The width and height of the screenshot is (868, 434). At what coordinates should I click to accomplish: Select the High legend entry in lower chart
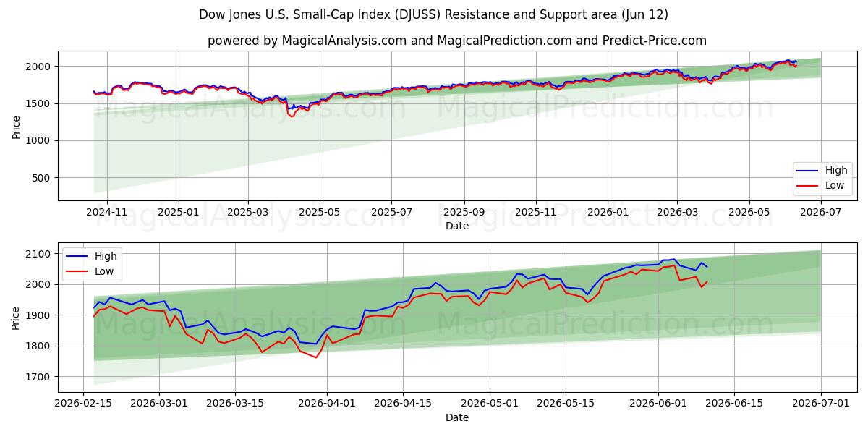[91, 256]
